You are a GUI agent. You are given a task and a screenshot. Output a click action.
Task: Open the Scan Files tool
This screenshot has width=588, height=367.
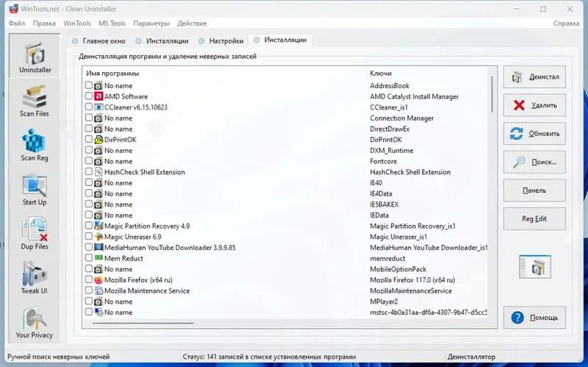coord(35,101)
